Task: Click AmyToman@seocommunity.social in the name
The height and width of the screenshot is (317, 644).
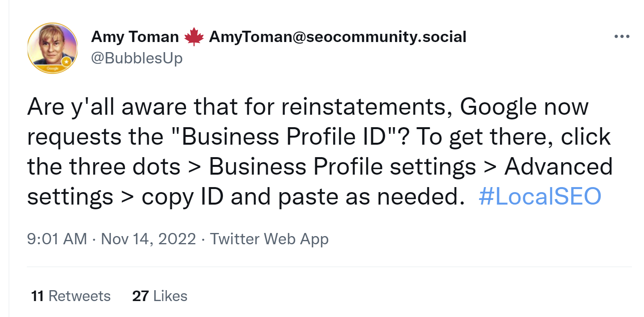Action: (x=338, y=37)
